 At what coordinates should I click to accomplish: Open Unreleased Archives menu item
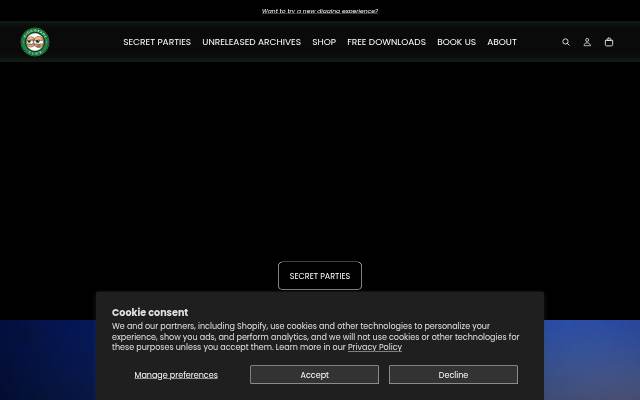251,42
